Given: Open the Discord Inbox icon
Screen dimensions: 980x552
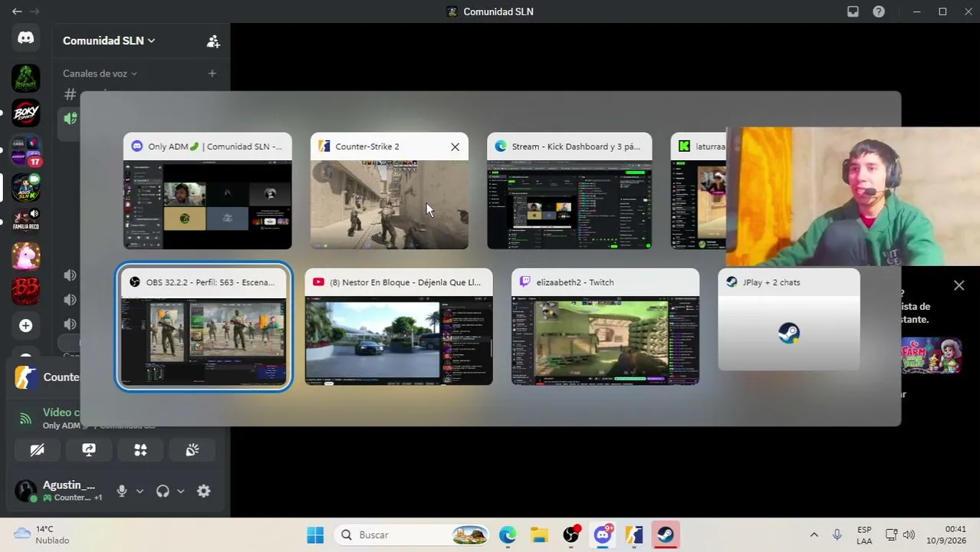Looking at the screenshot, I should pyautogui.click(x=853, y=11).
